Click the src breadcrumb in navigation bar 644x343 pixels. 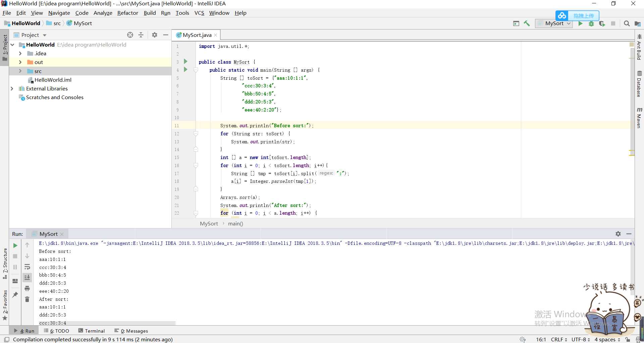pos(54,23)
